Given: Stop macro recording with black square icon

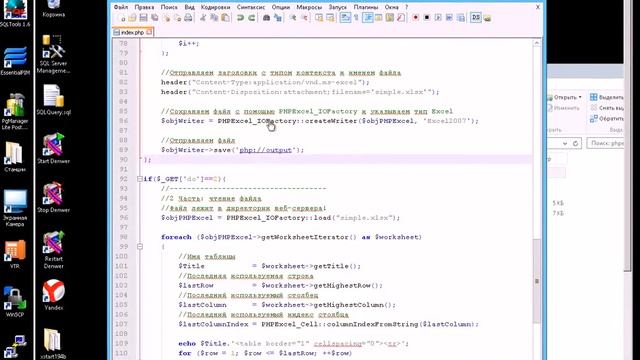Looking at the screenshot, I should pos(427,18).
